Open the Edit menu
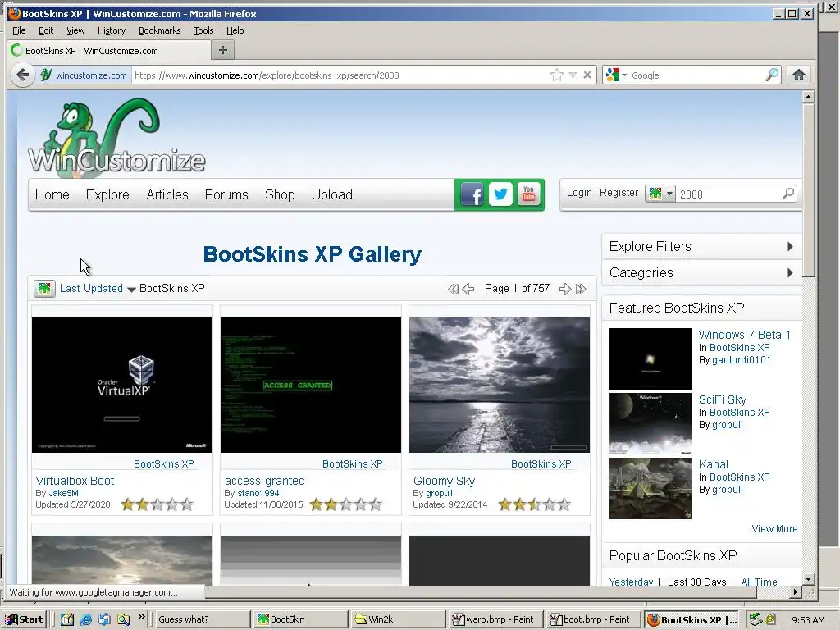This screenshot has height=630, width=840. click(46, 30)
